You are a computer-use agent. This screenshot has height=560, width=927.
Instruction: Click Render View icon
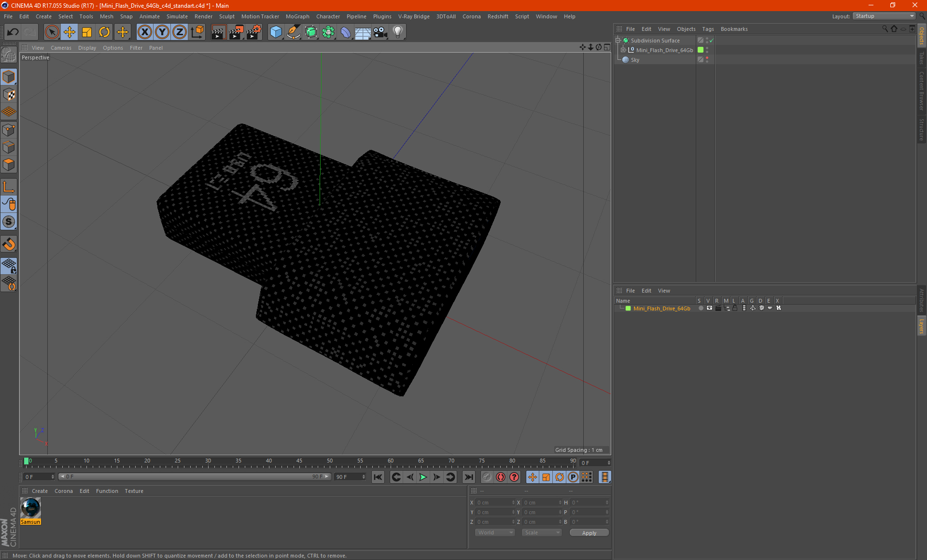218,32
